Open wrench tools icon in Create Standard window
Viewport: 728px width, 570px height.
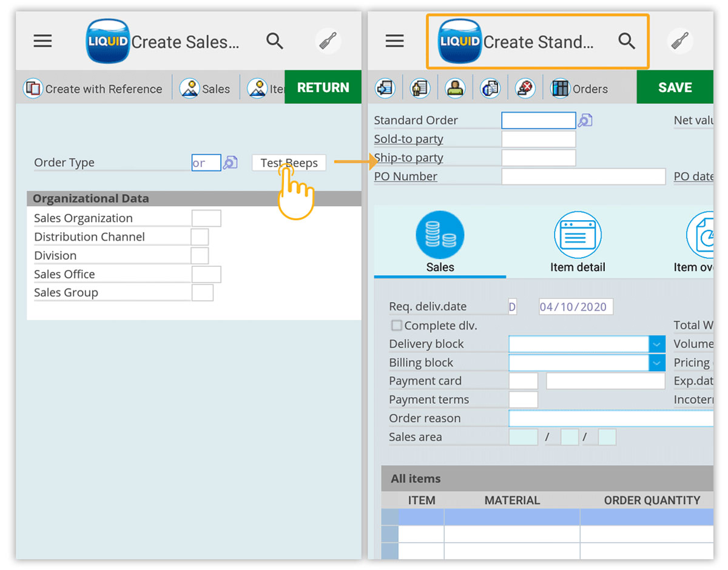pyautogui.click(x=681, y=41)
